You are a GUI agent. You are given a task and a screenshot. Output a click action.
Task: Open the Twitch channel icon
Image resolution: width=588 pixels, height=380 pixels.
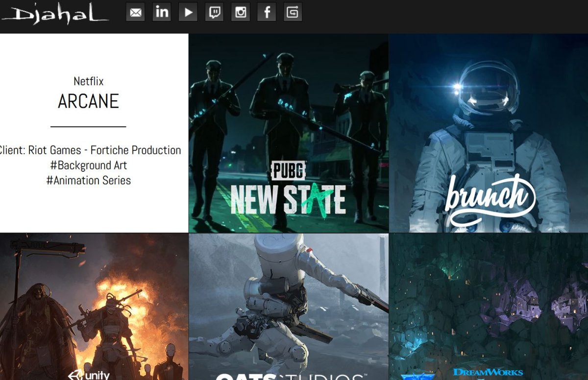(x=214, y=12)
